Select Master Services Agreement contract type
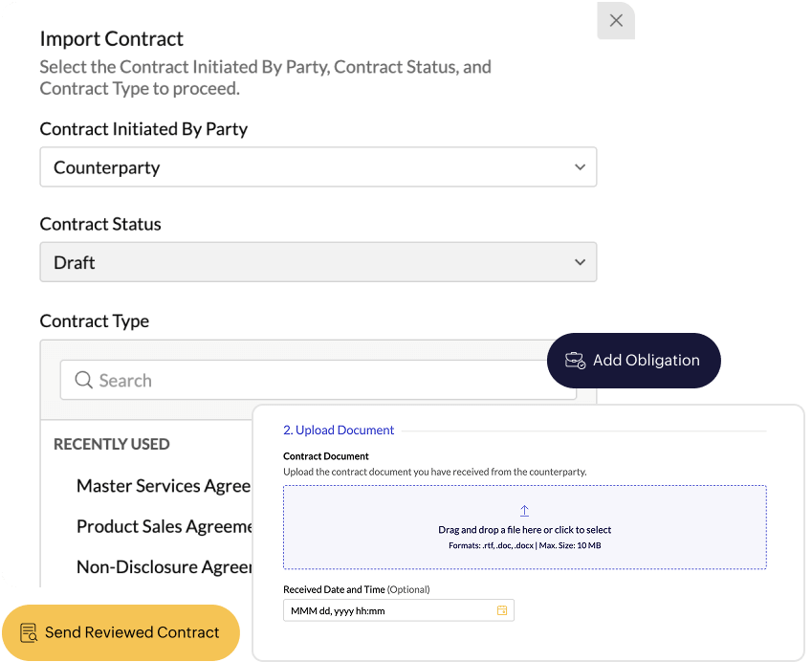Viewport: 812px width, 662px height. pos(164,486)
